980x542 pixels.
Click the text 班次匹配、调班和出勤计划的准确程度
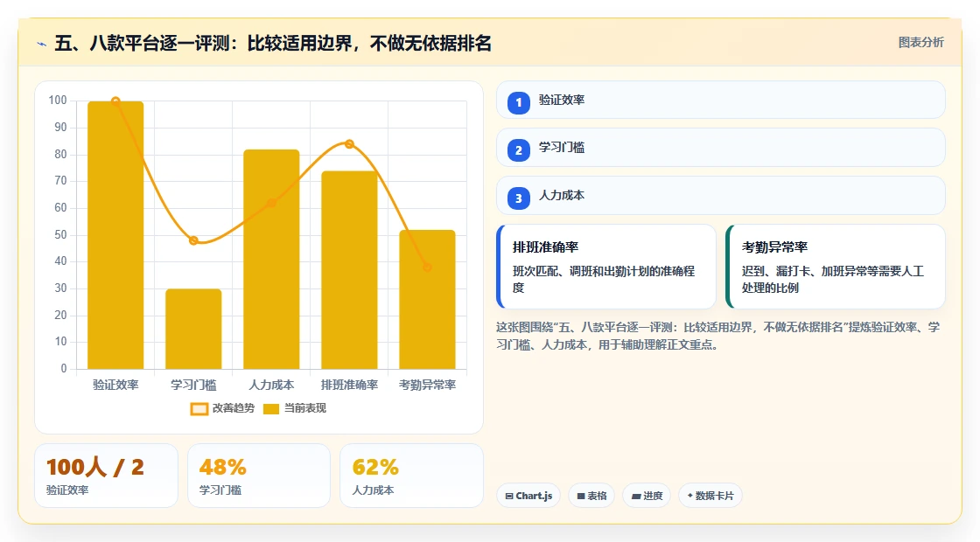(604, 279)
